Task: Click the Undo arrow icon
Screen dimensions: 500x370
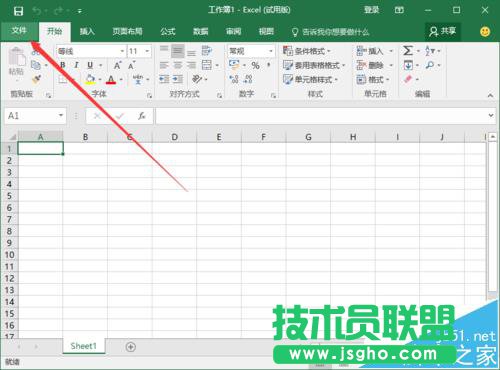Action: (37, 11)
